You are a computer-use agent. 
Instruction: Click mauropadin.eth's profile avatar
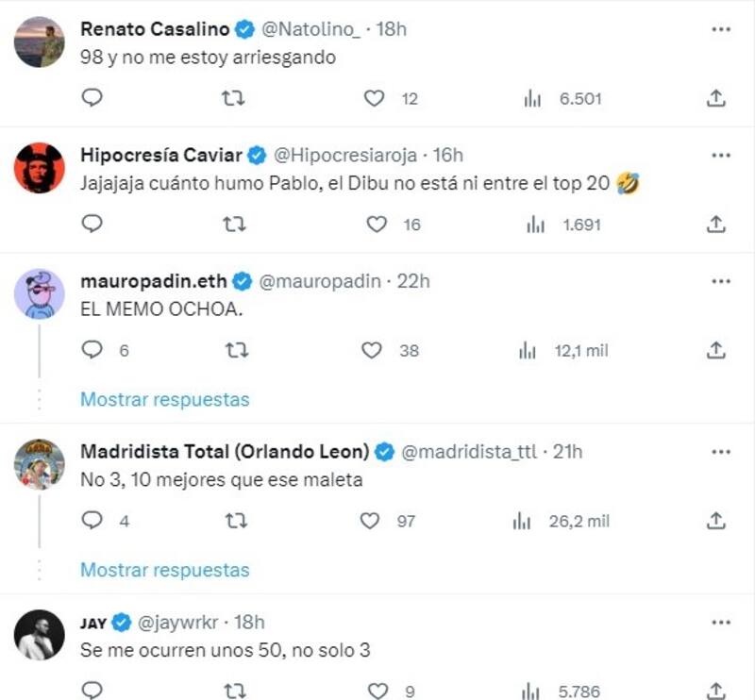(40, 294)
